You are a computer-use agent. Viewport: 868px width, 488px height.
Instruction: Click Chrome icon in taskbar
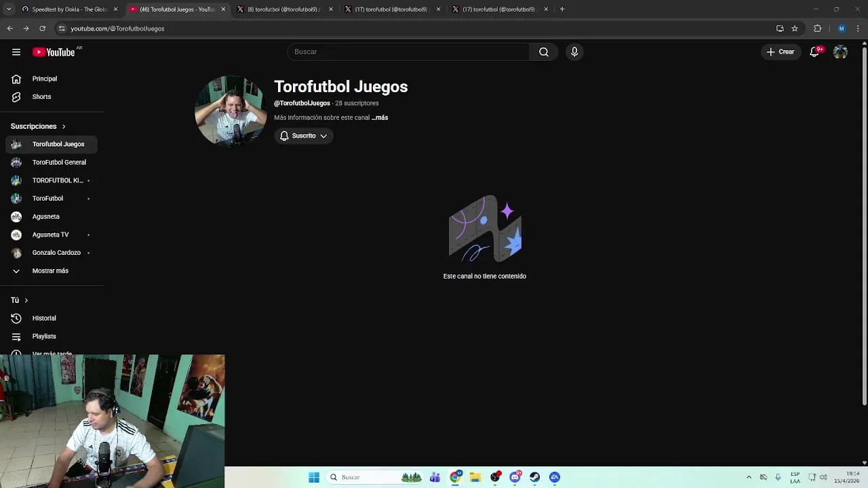[456, 477]
